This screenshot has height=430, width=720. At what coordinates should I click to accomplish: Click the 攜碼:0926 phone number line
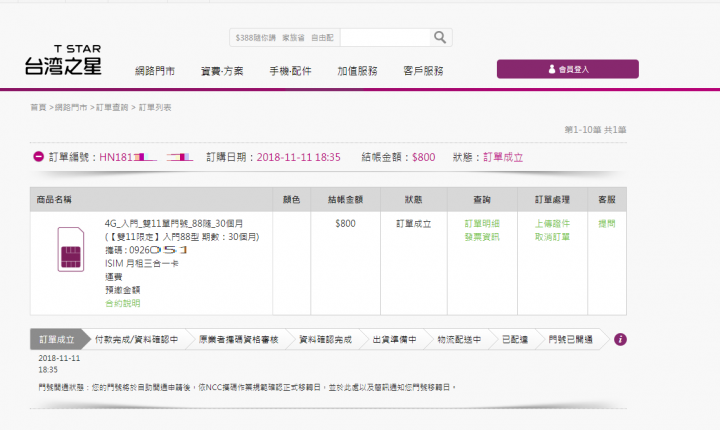click(x=146, y=250)
